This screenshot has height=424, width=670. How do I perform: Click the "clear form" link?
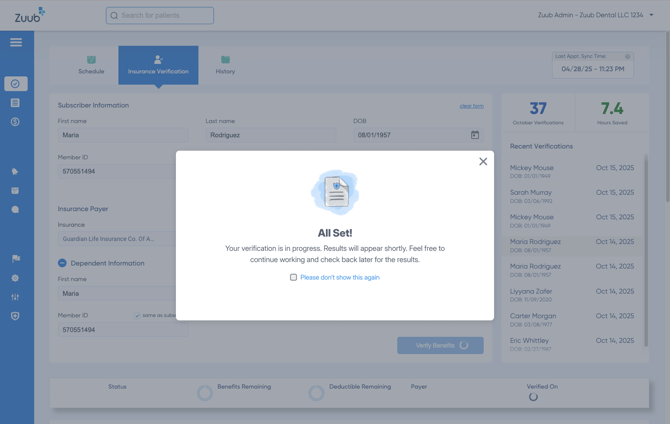pos(471,106)
